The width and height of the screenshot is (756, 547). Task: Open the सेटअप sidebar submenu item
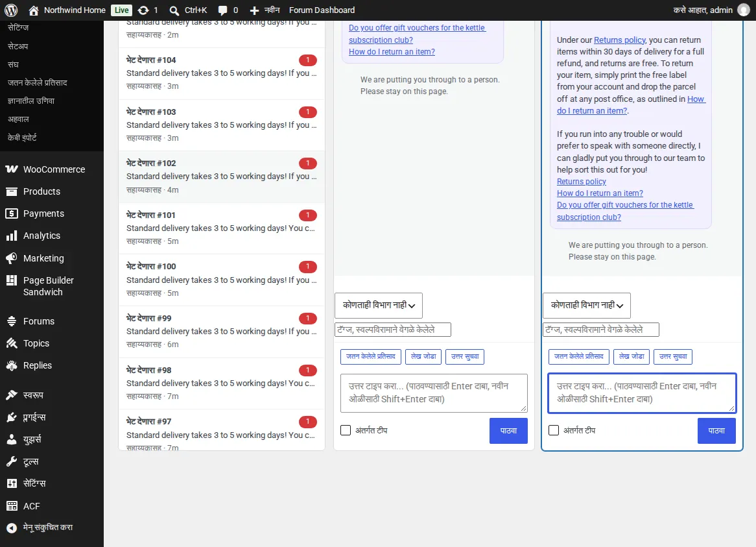coord(18,46)
